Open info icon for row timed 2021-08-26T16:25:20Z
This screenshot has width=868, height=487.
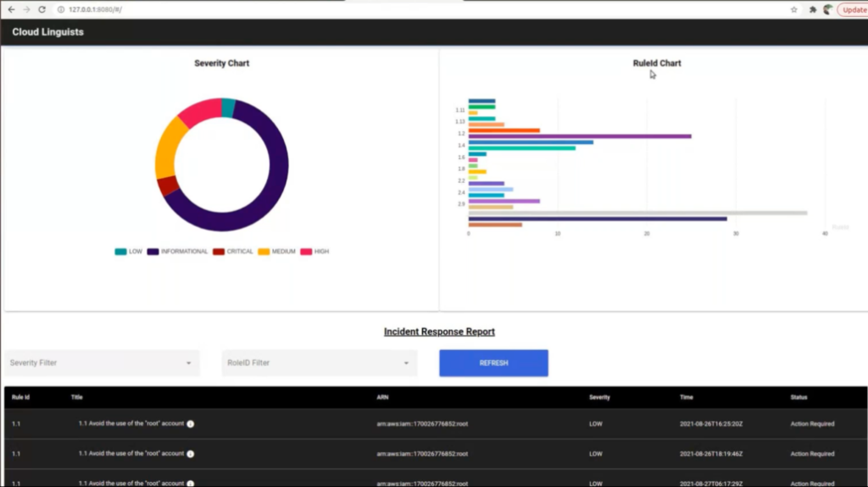(x=191, y=424)
